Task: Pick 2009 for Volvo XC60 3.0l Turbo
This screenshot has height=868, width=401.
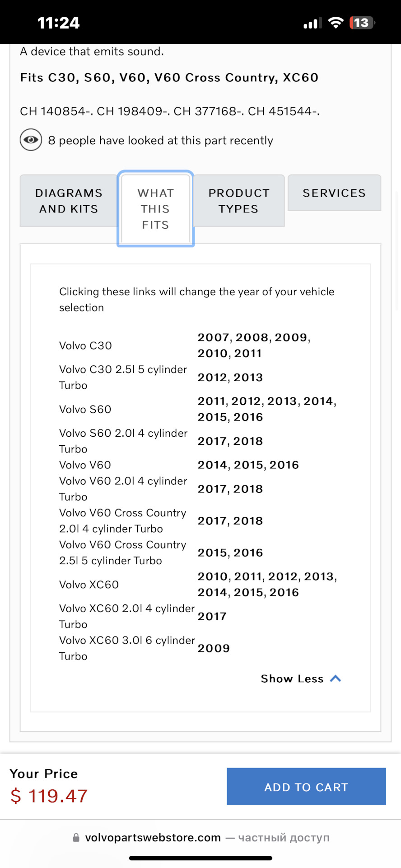Action: (214, 648)
